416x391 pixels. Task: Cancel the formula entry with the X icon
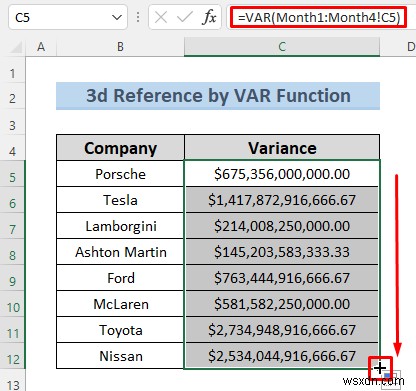(x=161, y=17)
